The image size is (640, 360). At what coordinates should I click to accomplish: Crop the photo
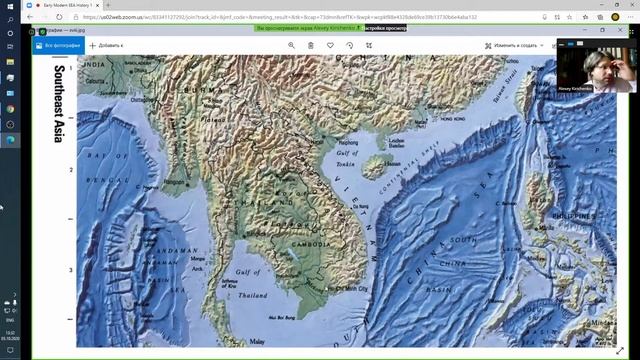coord(369,45)
